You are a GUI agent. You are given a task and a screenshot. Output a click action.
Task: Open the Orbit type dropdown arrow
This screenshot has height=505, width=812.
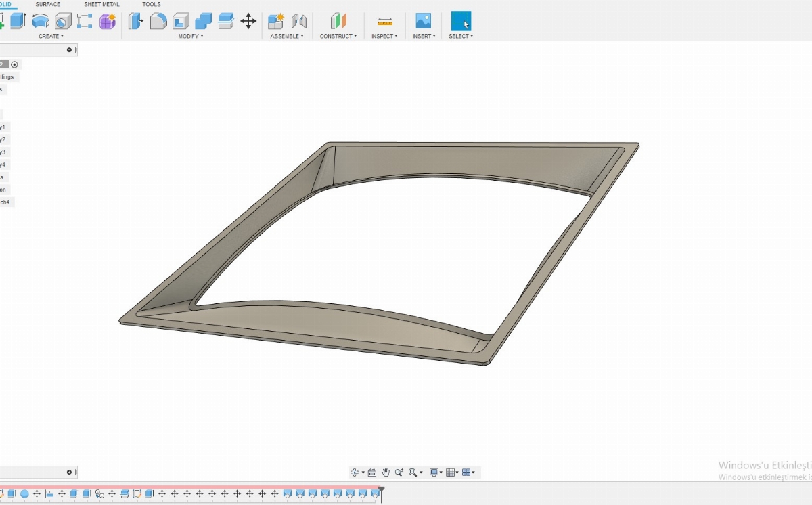[363, 473]
